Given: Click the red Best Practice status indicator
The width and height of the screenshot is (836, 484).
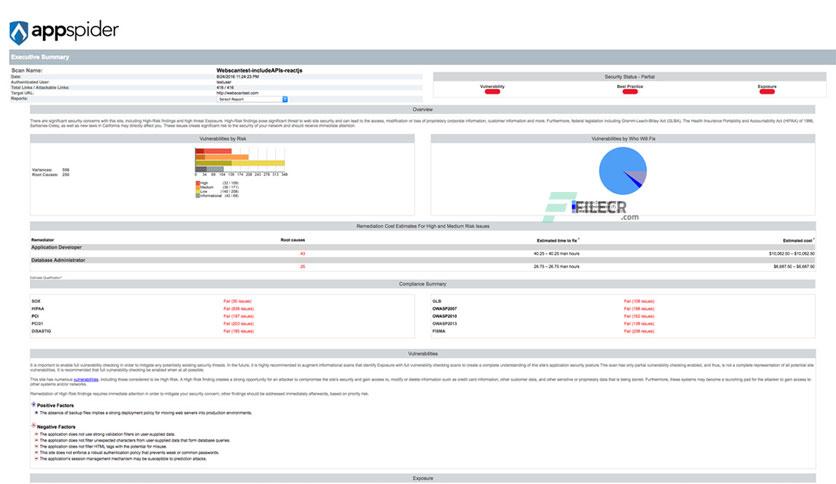Looking at the screenshot, I should tap(630, 92).
